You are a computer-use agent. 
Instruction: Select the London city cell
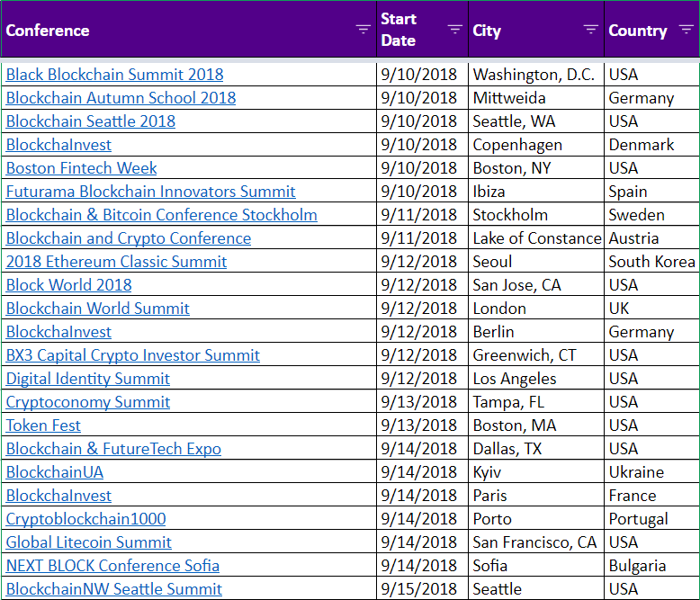pos(536,309)
